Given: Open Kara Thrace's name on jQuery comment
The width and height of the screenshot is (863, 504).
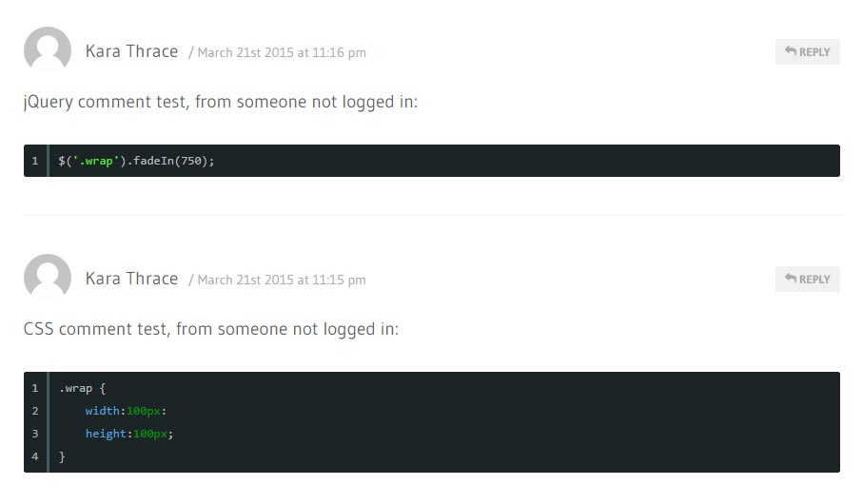Looking at the screenshot, I should coord(131,51).
